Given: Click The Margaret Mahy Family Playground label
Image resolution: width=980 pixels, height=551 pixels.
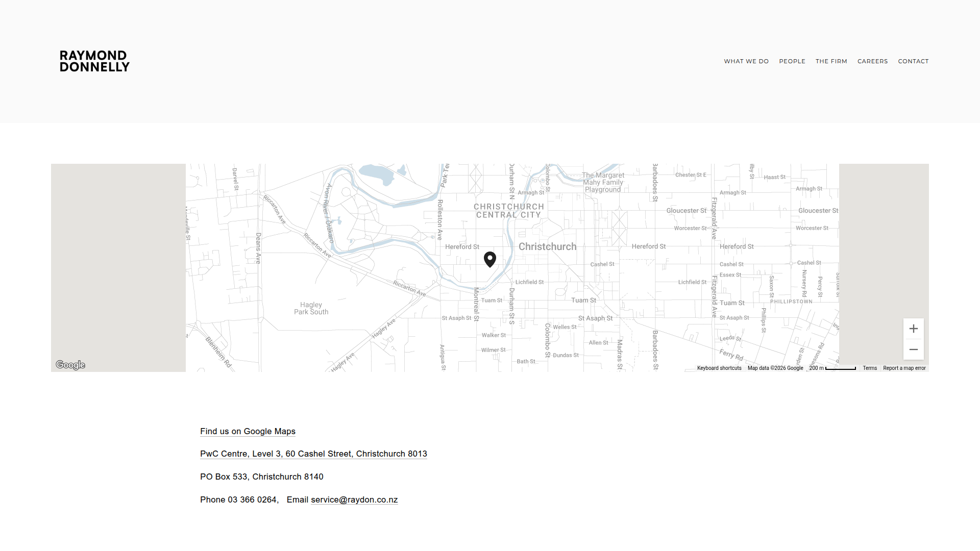Looking at the screenshot, I should tap(603, 182).
